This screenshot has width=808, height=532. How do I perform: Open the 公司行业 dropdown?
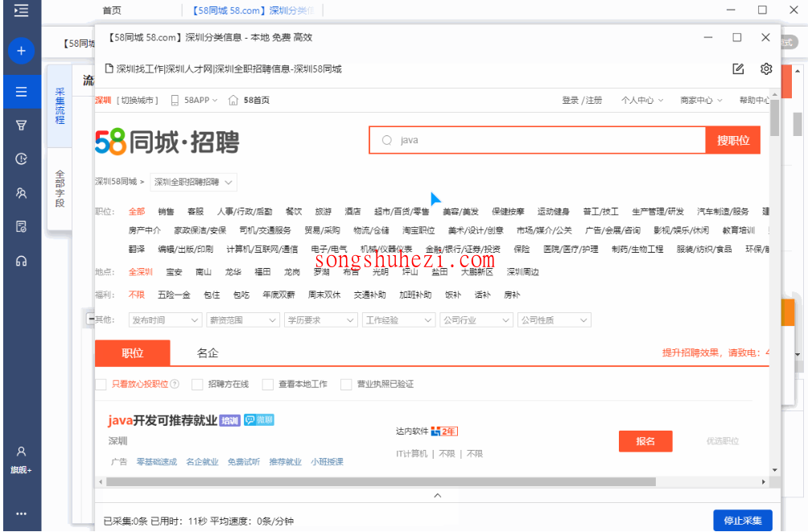point(476,320)
